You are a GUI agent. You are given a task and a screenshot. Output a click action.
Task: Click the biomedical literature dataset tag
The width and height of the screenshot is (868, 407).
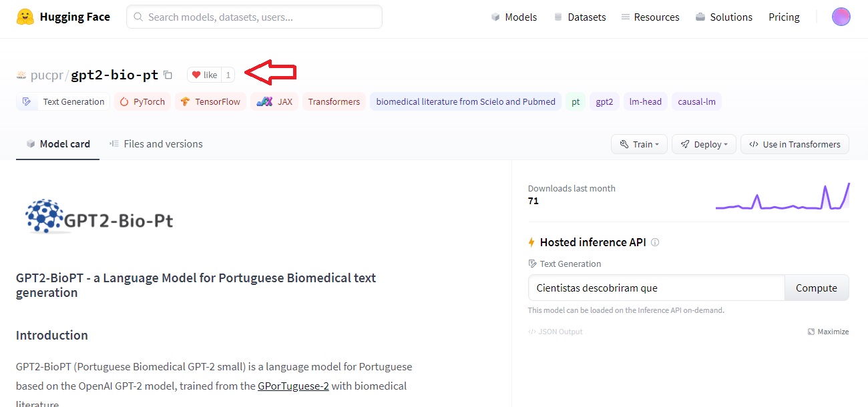465,101
